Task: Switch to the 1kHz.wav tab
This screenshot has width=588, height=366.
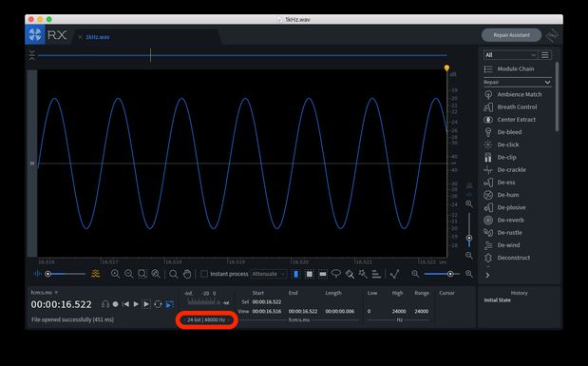Action: point(98,37)
